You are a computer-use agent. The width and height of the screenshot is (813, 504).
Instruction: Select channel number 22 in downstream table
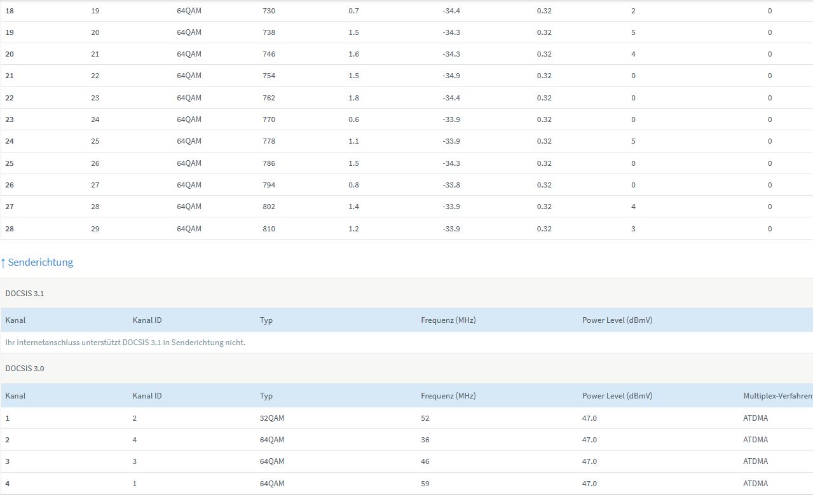(x=10, y=98)
